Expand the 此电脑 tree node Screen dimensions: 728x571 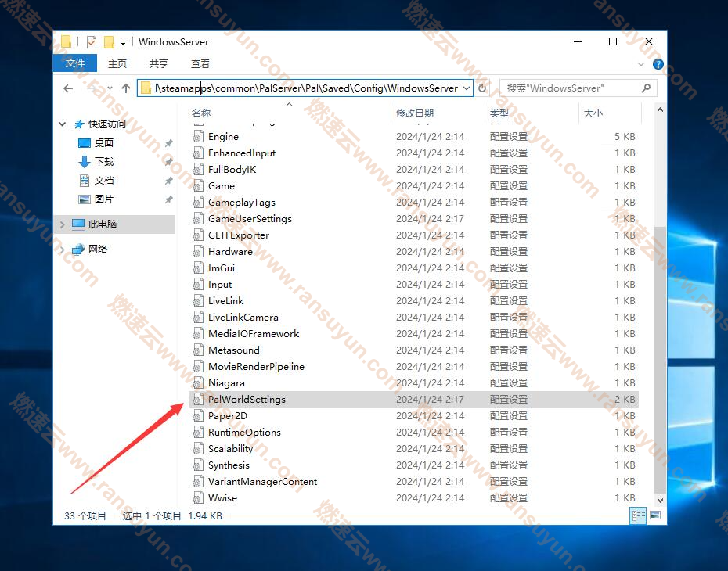tap(62, 224)
